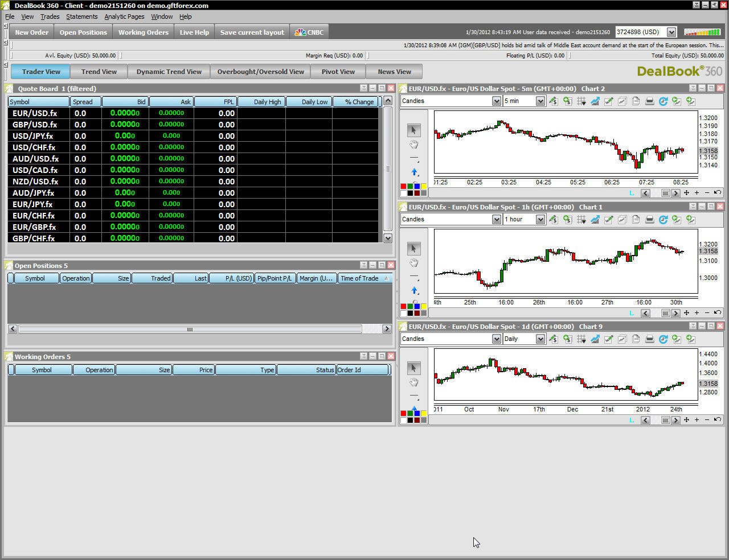Click the crosshair move icon under Chart 2
729x560 pixels.
[686, 193]
